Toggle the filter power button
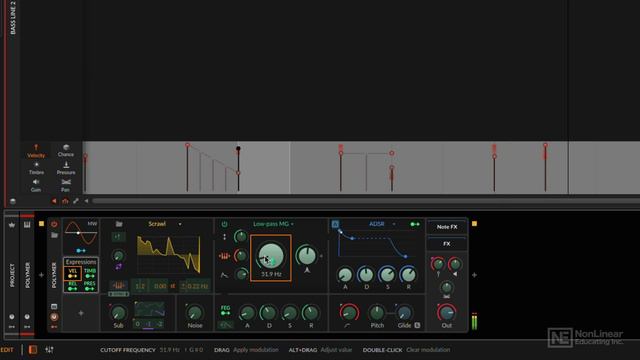This screenshot has width=640, height=360. 224,224
